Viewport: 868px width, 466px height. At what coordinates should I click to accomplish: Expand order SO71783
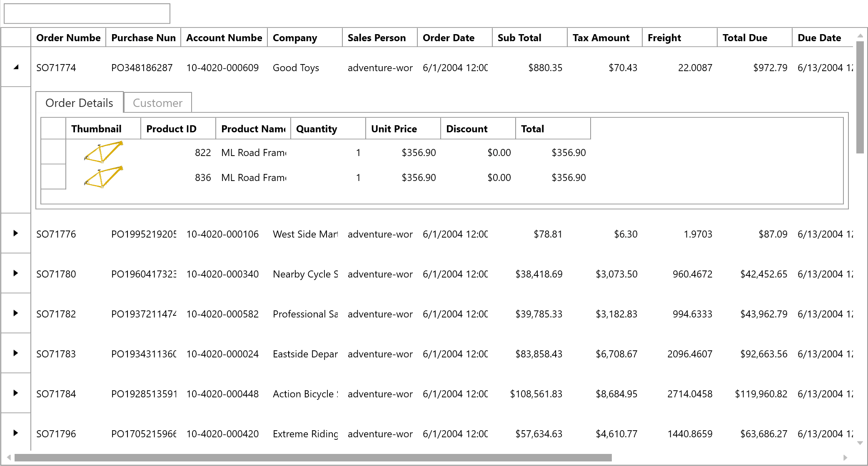click(x=16, y=353)
